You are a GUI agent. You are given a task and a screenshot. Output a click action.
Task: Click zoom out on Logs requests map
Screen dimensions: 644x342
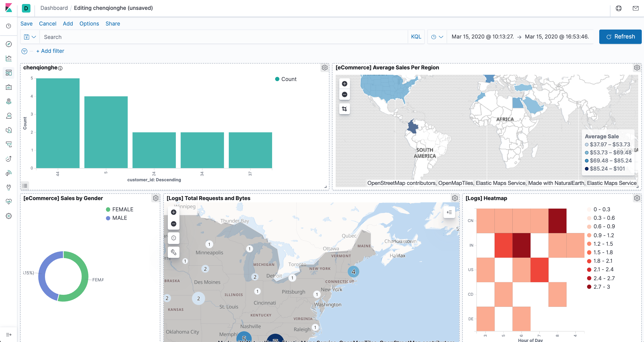click(x=173, y=224)
